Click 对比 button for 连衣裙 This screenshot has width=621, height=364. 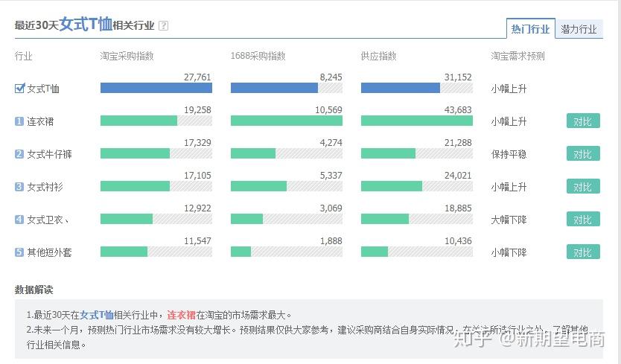coord(583,121)
